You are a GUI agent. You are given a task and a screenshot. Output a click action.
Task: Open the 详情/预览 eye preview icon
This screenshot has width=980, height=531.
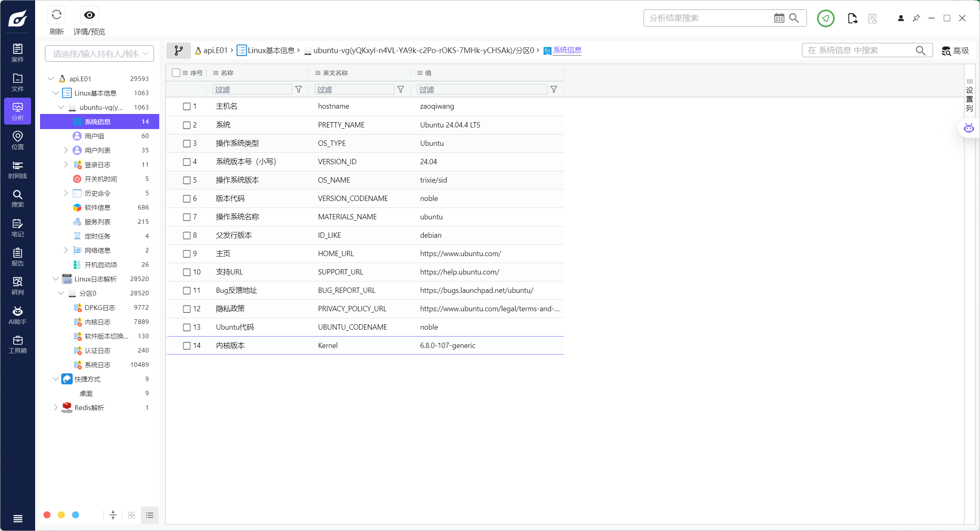pyautogui.click(x=89, y=16)
